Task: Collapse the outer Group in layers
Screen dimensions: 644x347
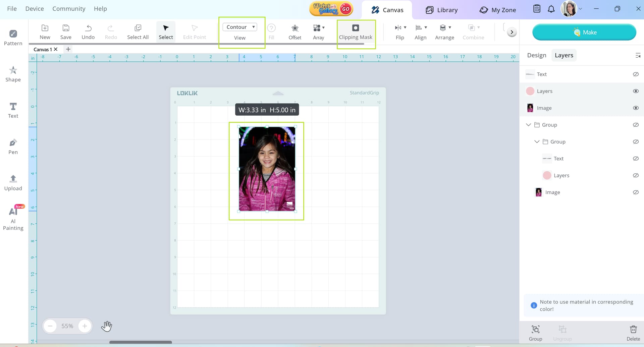Action: tap(528, 125)
